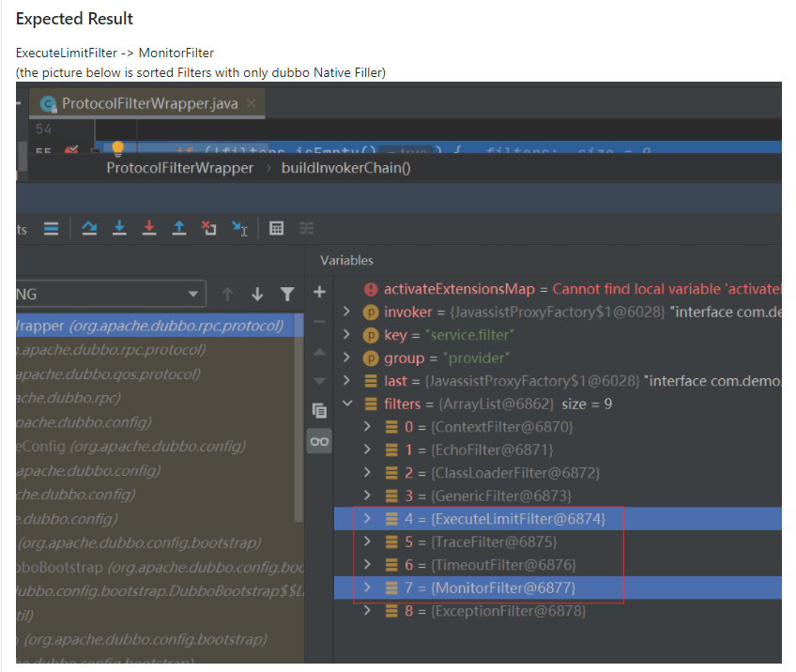Click the Step Over debugger icon

click(89, 228)
